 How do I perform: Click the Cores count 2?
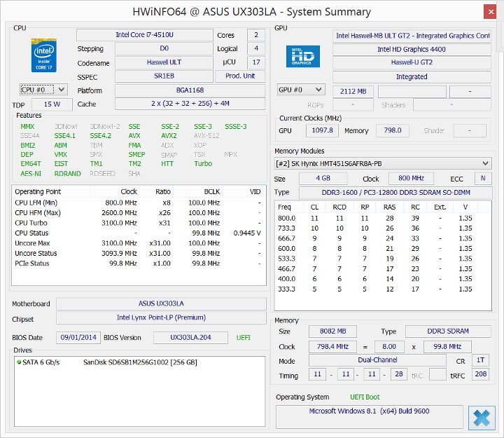point(256,35)
